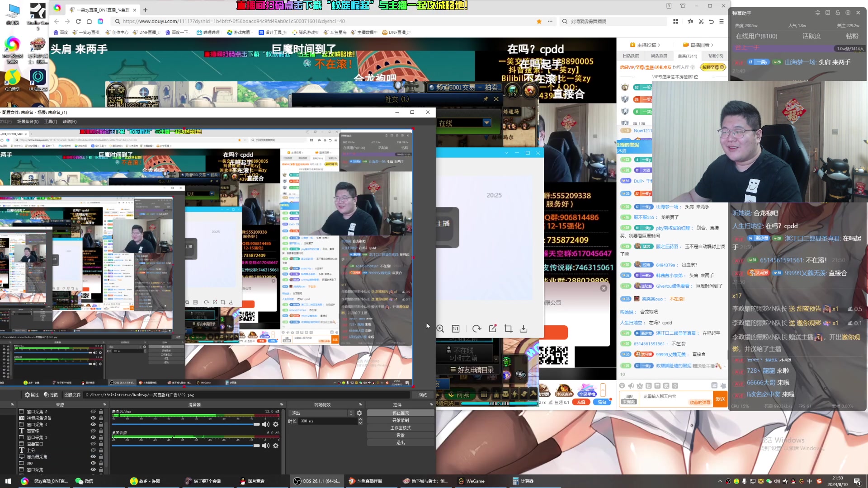Image resolution: width=868 pixels, height=488 pixels.
Task: Show the 上分 text source
Action: pyautogui.click(x=93, y=450)
